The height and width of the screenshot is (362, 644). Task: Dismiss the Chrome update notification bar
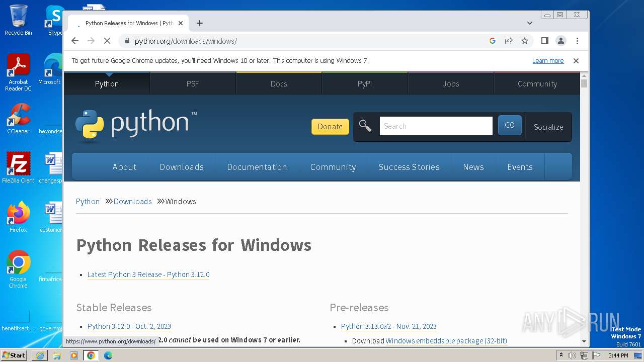pyautogui.click(x=576, y=61)
